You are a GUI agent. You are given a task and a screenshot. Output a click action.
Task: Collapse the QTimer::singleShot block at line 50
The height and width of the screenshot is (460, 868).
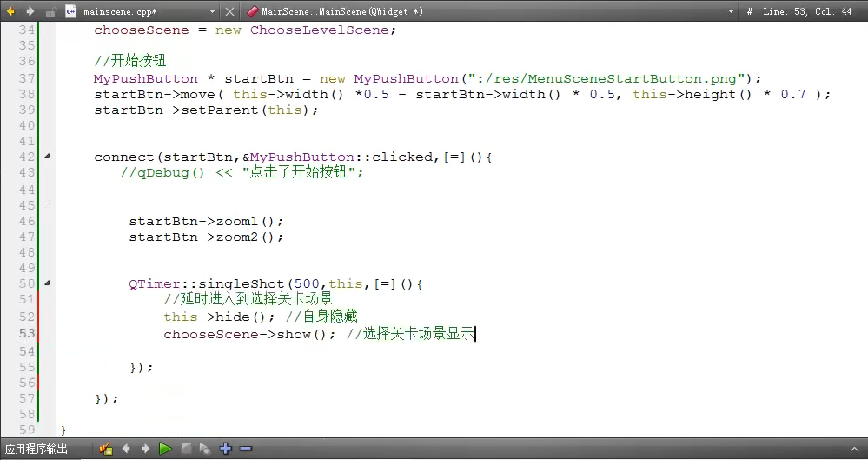pyautogui.click(x=47, y=283)
